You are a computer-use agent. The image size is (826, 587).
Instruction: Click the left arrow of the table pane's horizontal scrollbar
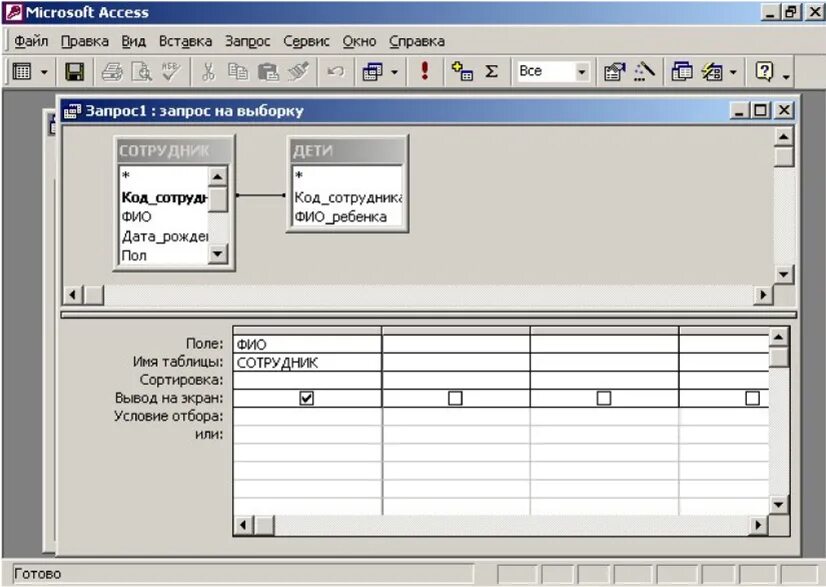(x=73, y=295)
